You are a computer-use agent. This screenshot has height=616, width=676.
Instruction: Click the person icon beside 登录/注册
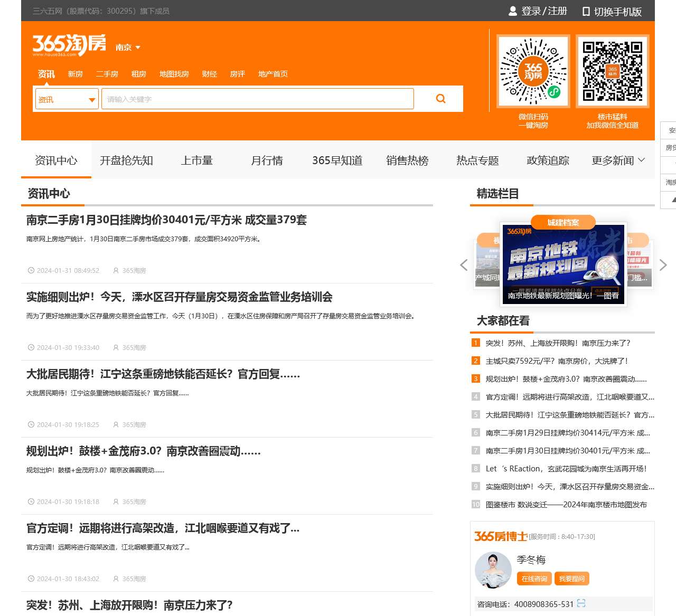[512, 11]
